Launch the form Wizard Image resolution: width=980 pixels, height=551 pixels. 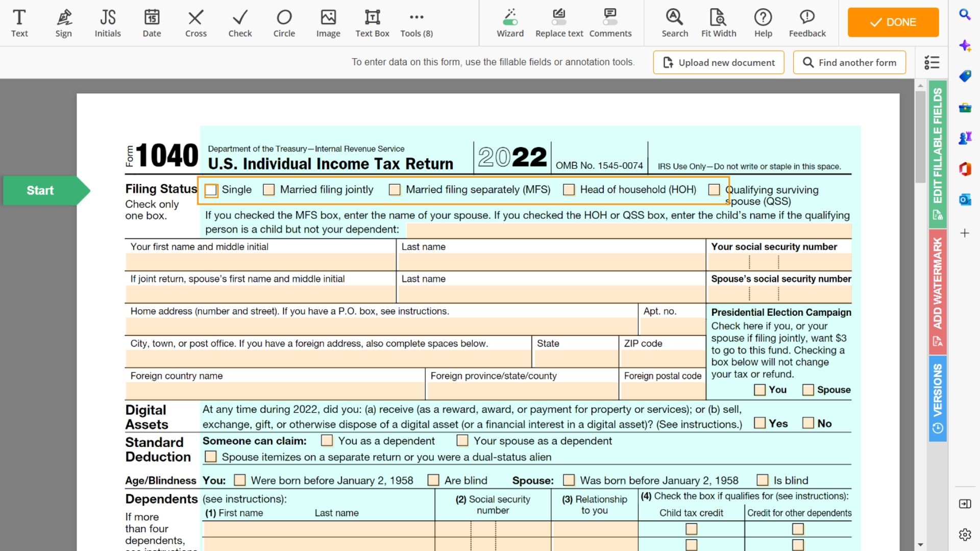[x=510, y=22]
